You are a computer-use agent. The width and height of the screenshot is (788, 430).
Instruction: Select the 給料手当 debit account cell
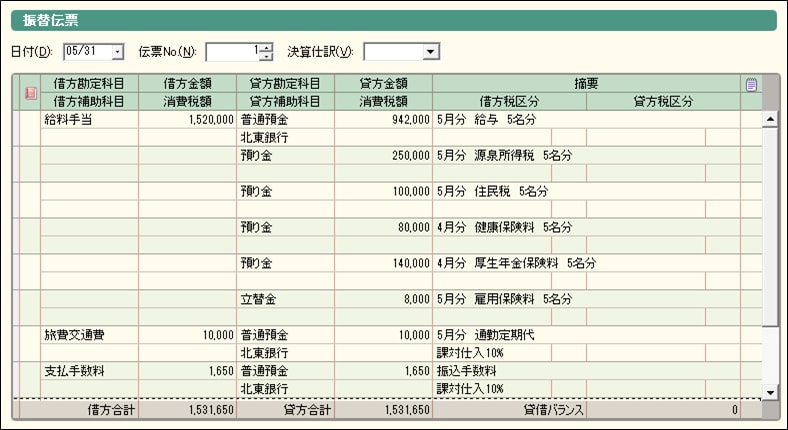click(89, 119)
